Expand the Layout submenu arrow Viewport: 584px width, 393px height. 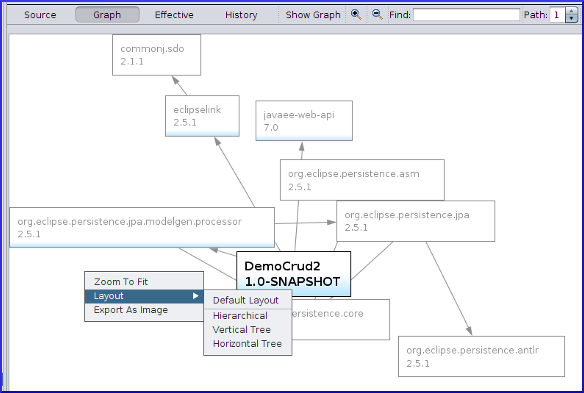click(196, 296)
